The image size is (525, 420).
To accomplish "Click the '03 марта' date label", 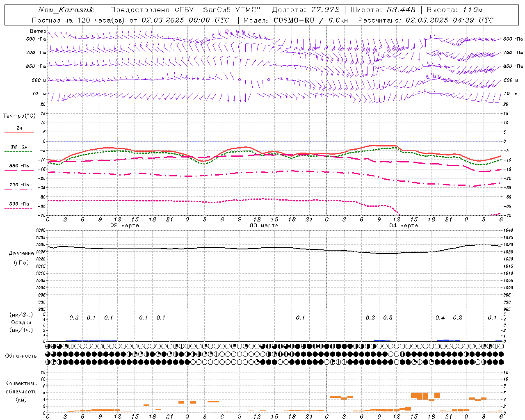I will pos(264,226).
